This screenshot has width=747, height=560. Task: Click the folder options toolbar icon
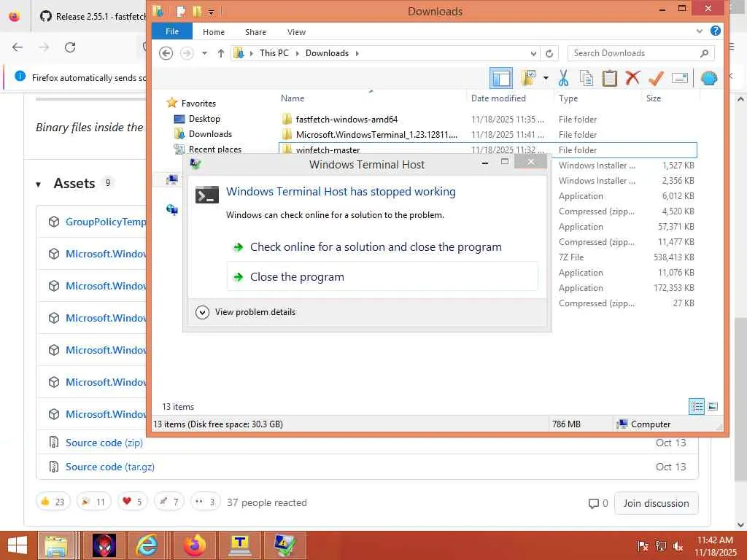528,77
